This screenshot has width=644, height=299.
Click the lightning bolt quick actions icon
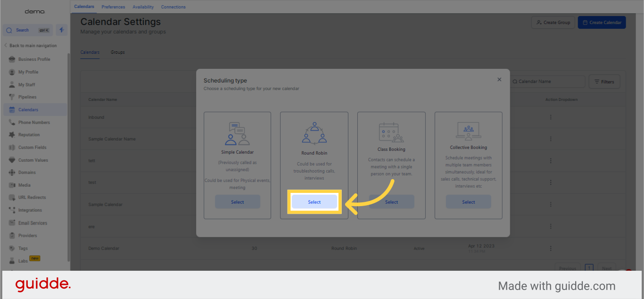pyautogui.click(x=61, y=30)
